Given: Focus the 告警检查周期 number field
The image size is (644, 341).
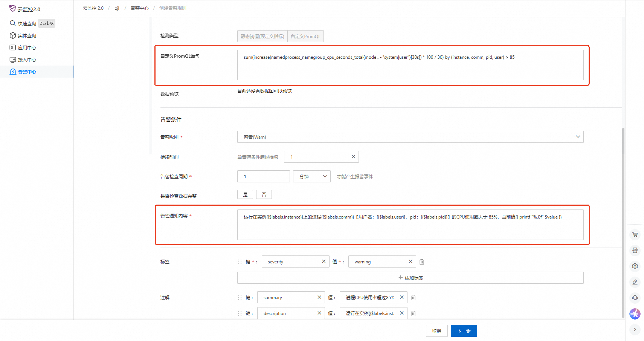Looking at the screenshot, I should (x=264, y=176).
